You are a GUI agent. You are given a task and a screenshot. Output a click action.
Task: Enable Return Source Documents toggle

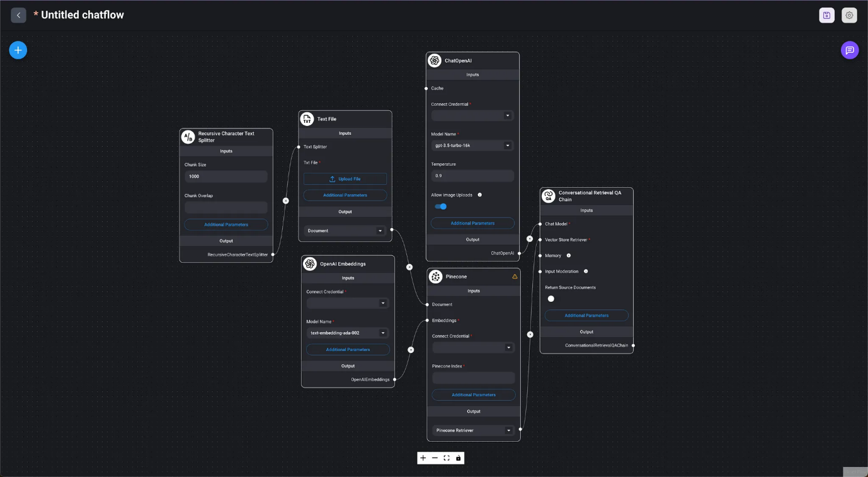coord(551,299)
